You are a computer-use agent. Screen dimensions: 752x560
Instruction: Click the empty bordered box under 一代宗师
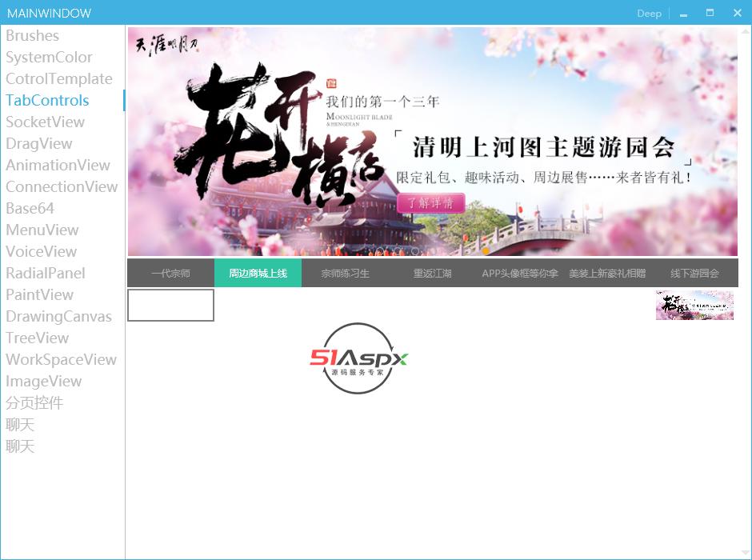170,305
